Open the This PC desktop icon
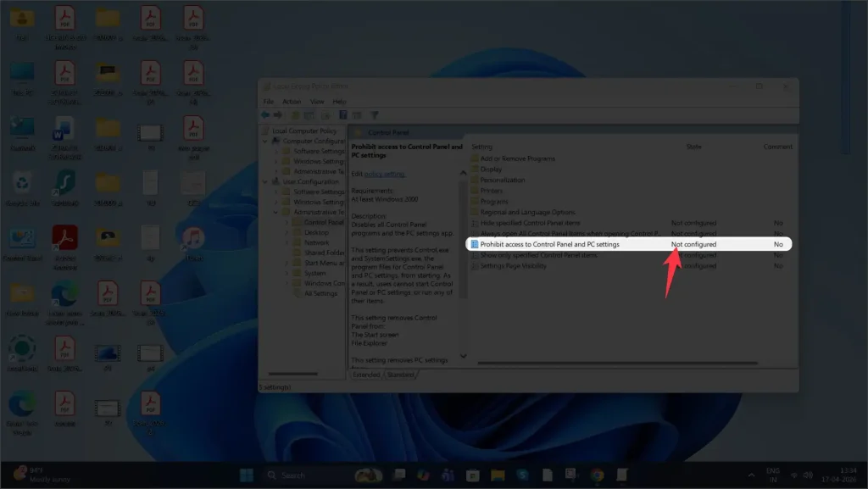 pos(22,79)
